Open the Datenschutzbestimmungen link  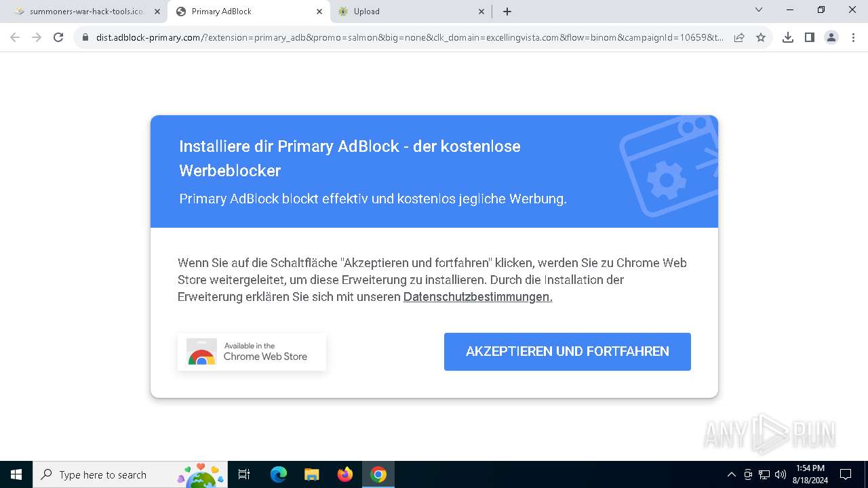coord(478,297)
